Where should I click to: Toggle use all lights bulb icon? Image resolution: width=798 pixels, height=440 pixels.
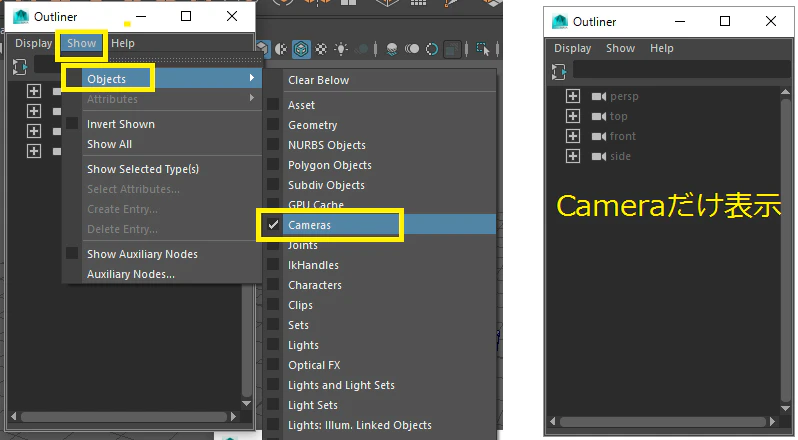(340, 49)
